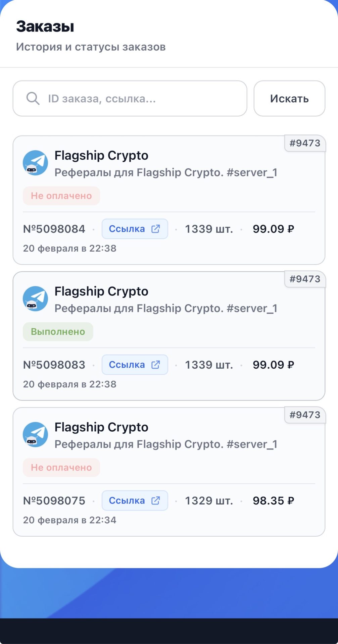The height and width of the screenshot is (644, 338).
Task: Click #9473 tag on order №5098075
Action: (305, 415)
